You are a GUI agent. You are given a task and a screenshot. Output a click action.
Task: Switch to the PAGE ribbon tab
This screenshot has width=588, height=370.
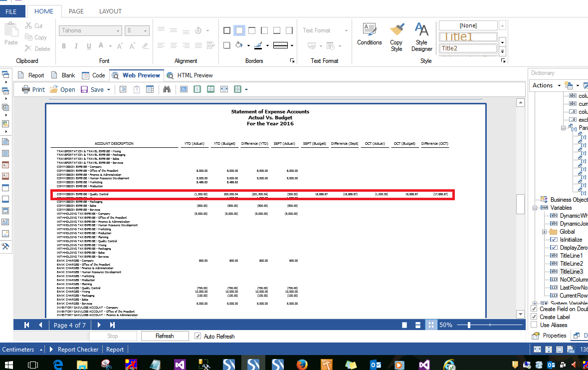76,11
